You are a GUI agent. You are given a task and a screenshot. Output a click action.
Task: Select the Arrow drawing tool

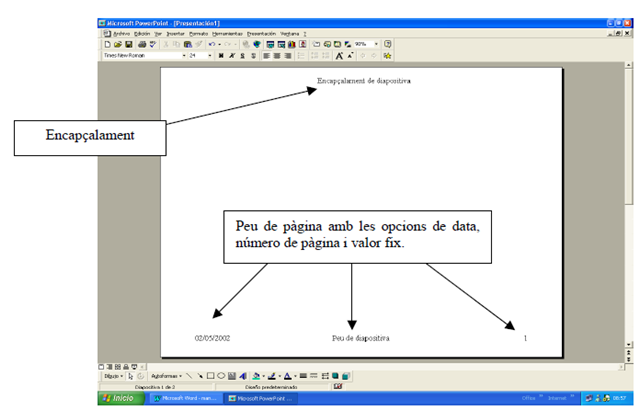(200, 376)
